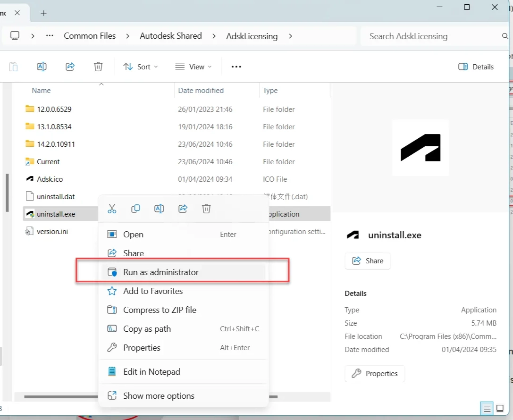Viewport: 513px width, 420px height.
Task: Go to AdskLicensing breadcrumb
Action: [x=252, y=36]
